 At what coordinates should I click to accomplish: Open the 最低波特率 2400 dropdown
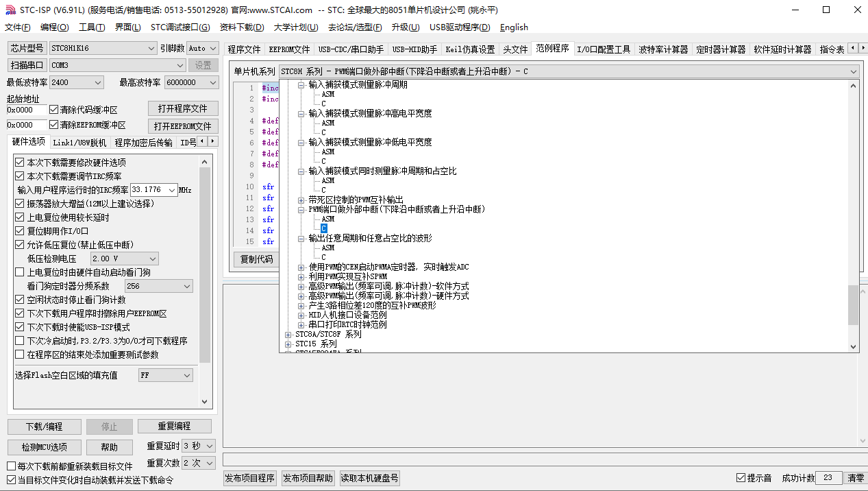click(x=75, y=82)
